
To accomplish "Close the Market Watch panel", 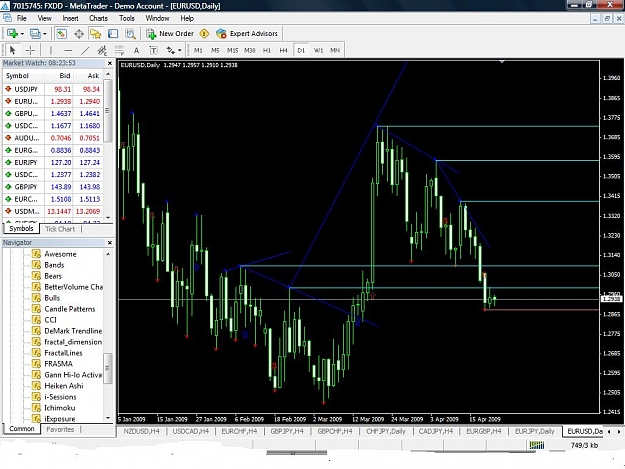I will tap(110, 63).
